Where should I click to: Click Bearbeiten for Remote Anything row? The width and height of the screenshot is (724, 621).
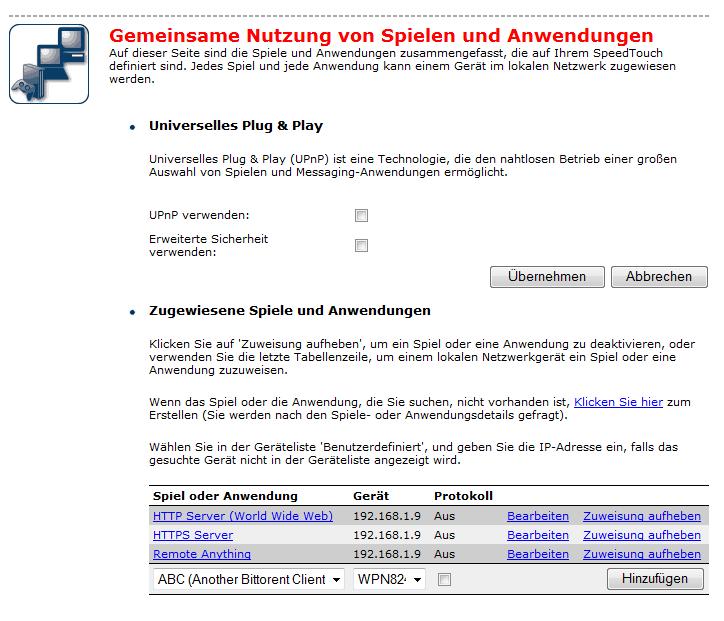point(538,554)
